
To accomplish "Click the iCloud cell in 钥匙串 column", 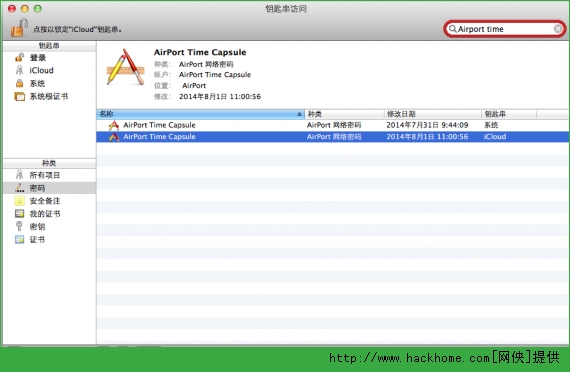I will click(x=495, y=137).
